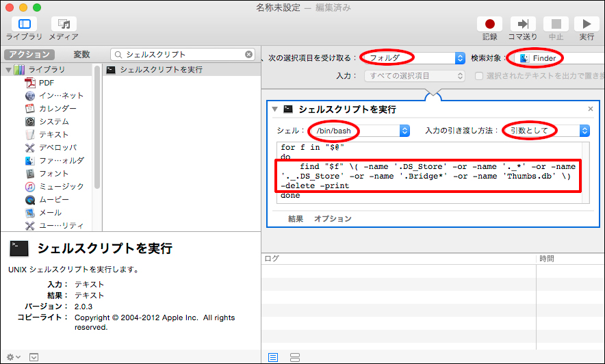Screen dimensions: 605x364
Task: Click the 記録 record button
Action: pyautogui.click(x=489, y=24)
